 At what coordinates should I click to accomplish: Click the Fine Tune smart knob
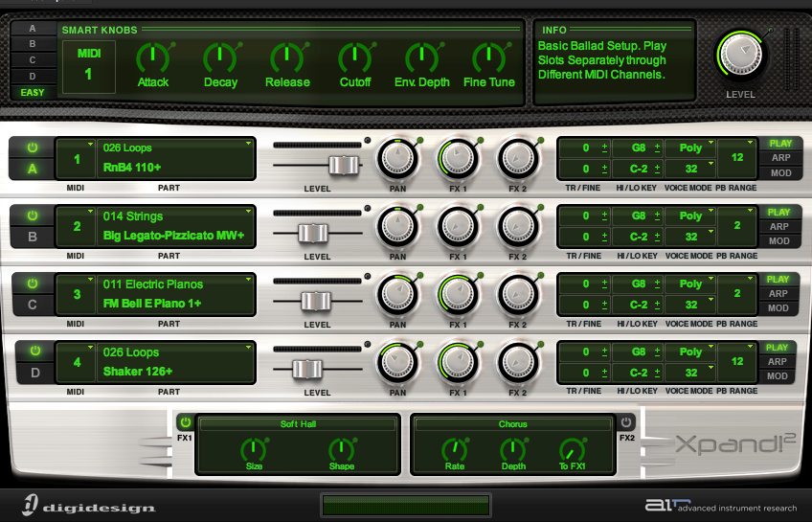(x=489, y=58)
